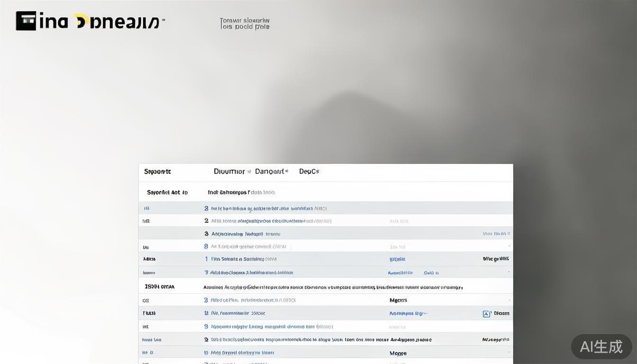Select the Spoosit header tab

coord(157,172)
